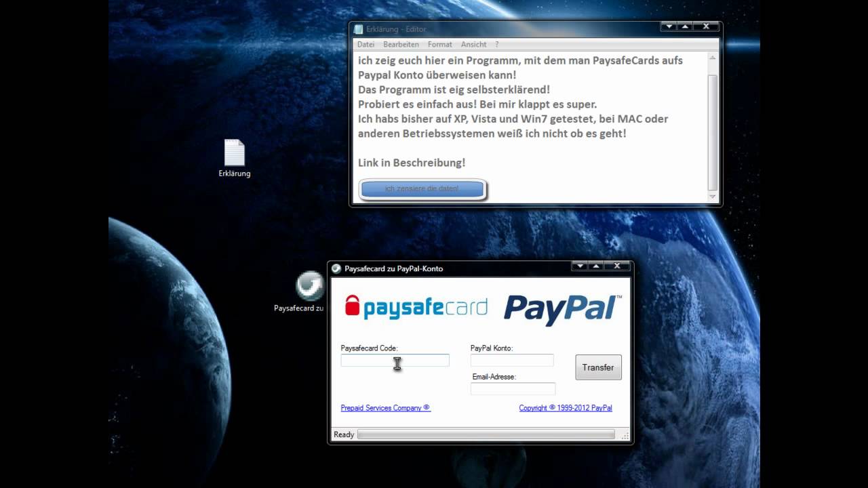
Task: Open the Prepaid Services Company link
Action: click(385, 408)
